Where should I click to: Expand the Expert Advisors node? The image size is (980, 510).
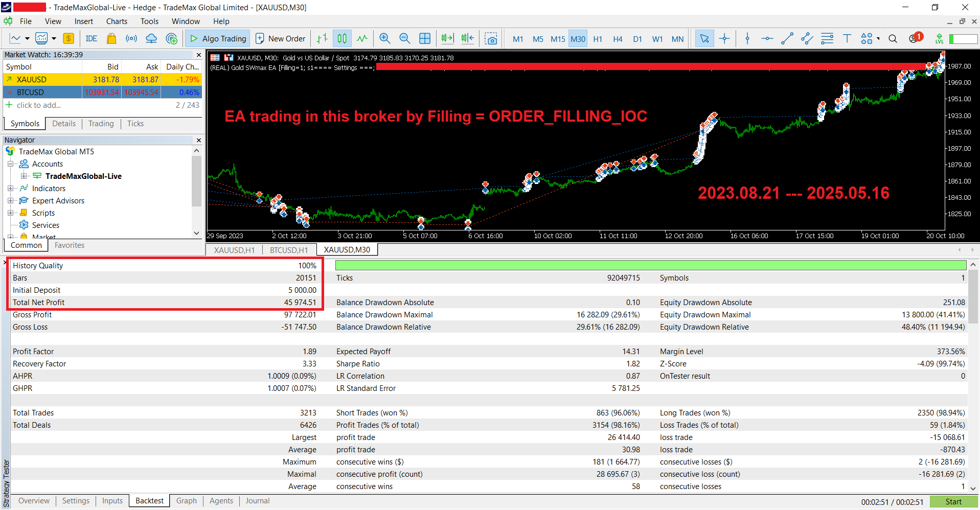click(10, 201)
